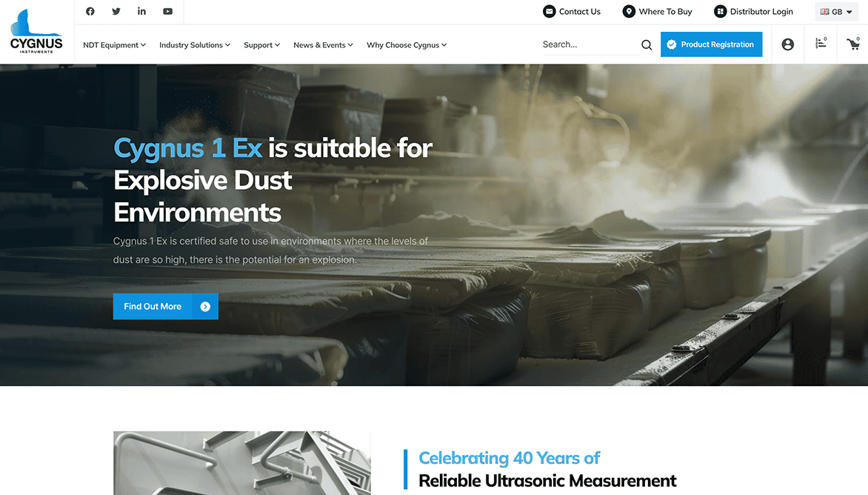Expand the Why Choose Cygnus menu
This screenshot has height=495, width=868.
[407, 45]
